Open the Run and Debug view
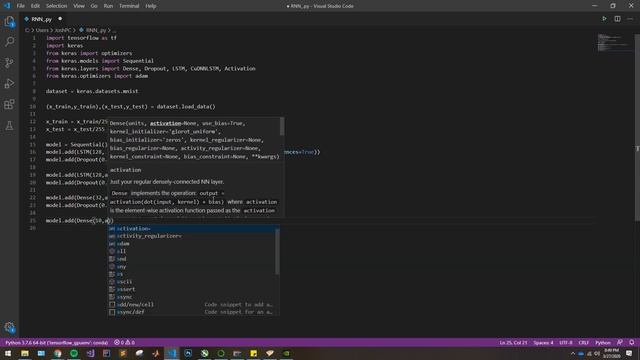The height and width of the screenshot is (360, 640). [9, 83]
